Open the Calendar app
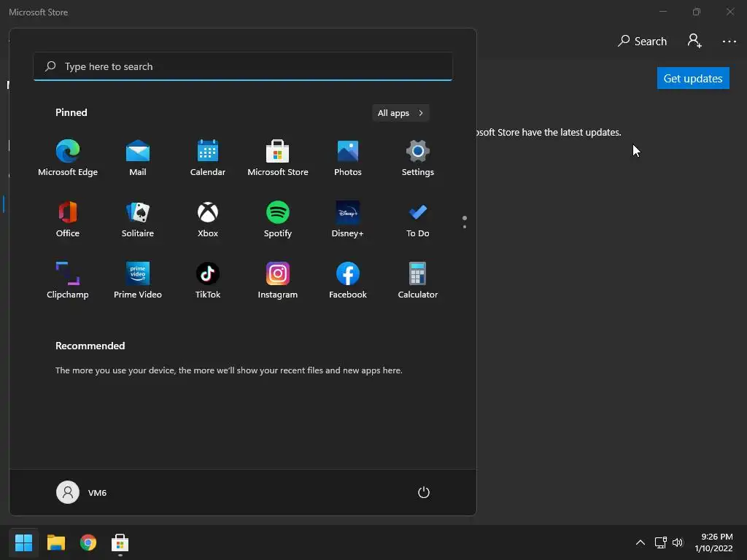 208,158
